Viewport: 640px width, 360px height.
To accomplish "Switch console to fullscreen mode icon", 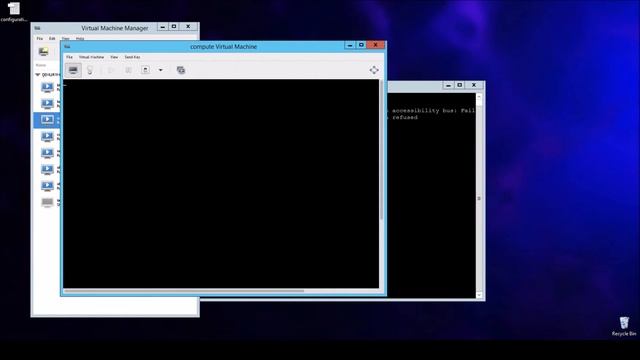I will [x=374, y=70].
